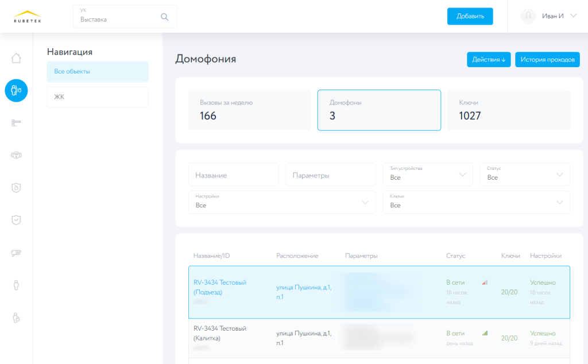Screen dimensions: 588x364
Task: Open the Настройки filter dropdown
Action: 282,202
